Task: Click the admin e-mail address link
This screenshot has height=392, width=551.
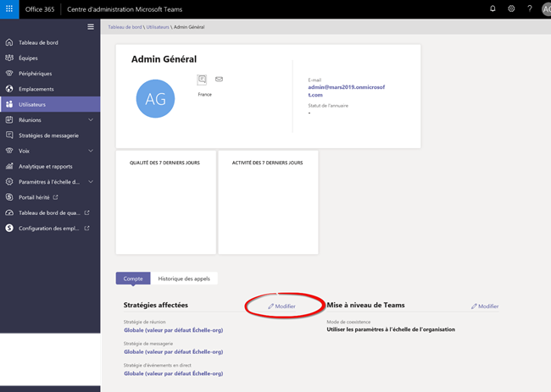Action: coord(347,91)
